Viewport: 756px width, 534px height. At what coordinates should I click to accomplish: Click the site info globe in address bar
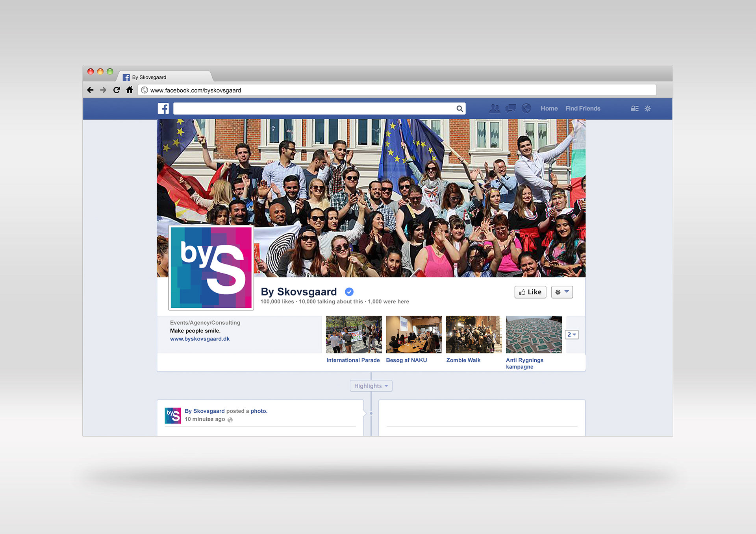(145, 90)
